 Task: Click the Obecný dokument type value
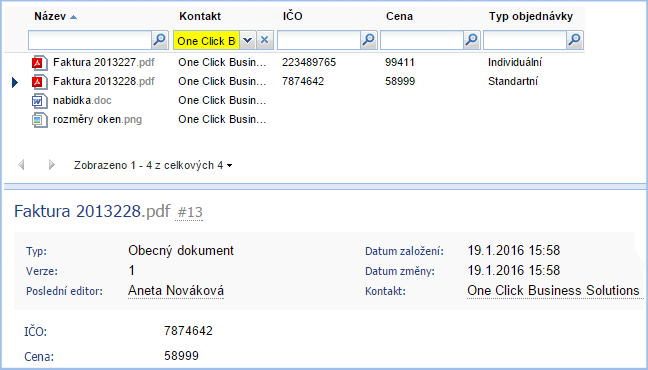[x=181, y=251]
